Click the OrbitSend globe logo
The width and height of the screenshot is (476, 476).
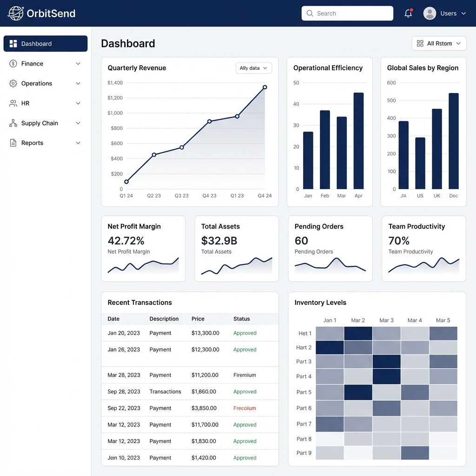(15, 13)
